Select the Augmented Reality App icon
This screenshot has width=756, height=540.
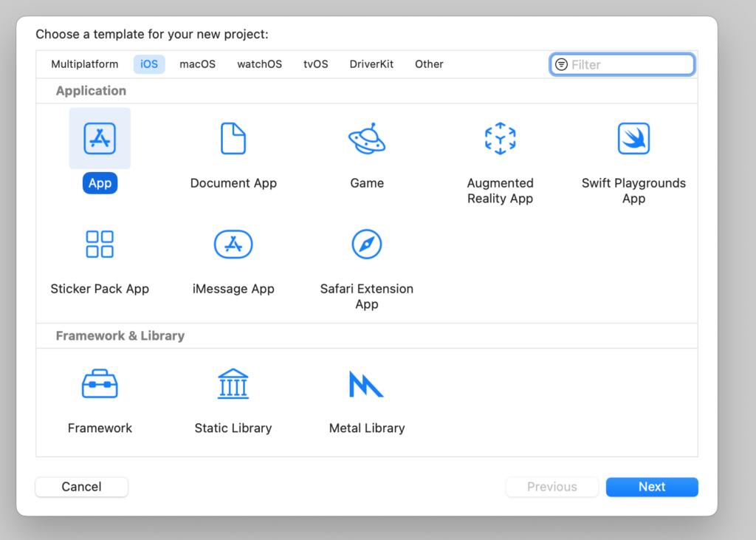point(500,138)
